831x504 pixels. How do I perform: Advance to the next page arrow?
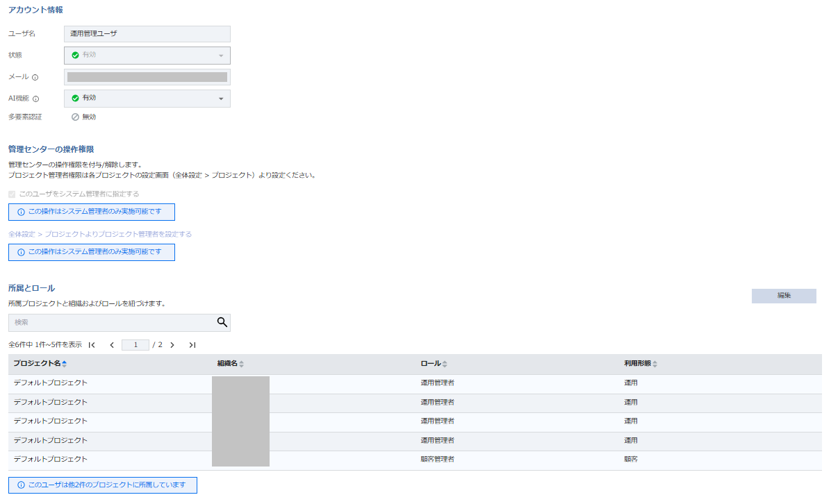172,345
